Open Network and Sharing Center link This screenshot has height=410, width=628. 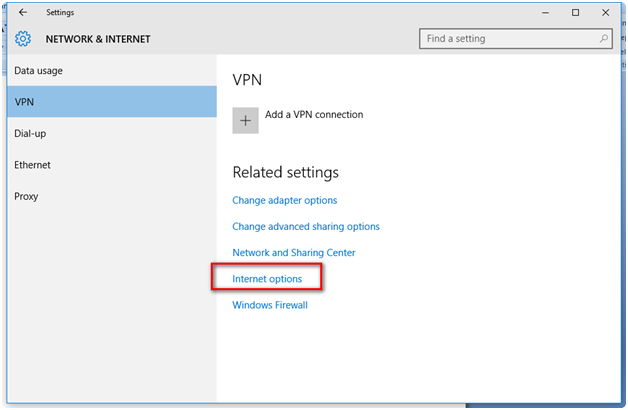294,253
